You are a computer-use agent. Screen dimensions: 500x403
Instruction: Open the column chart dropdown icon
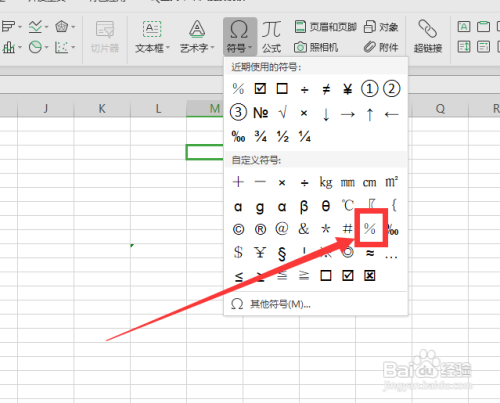tap(11, 47)
